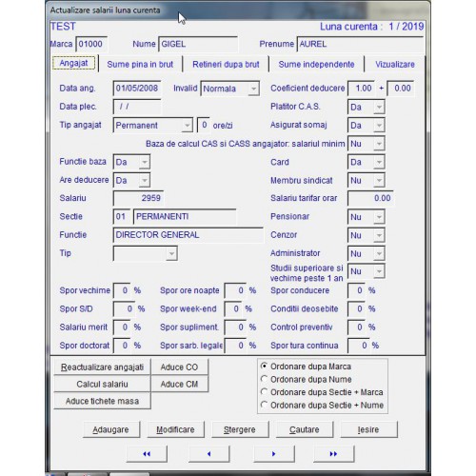
Task: Open Tip angajat Permanent dropdown
Action: coord(187,126)
